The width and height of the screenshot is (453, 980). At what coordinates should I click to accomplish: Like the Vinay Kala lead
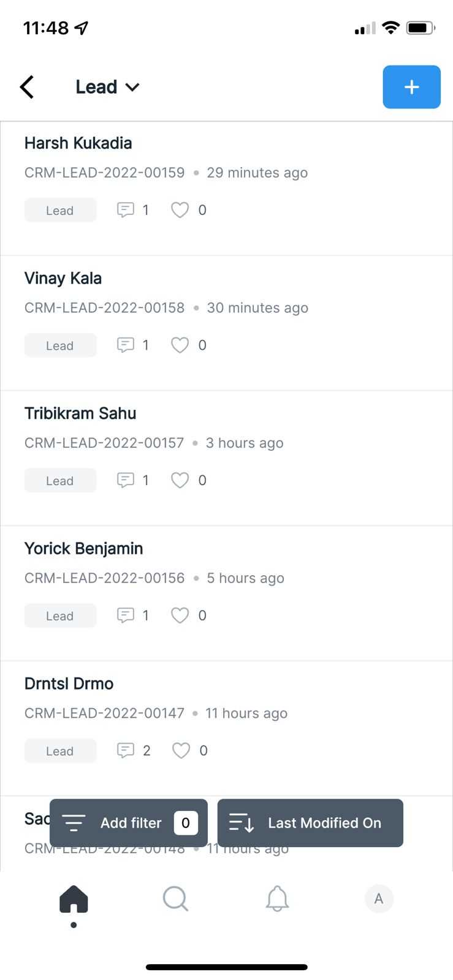point(180,345)
